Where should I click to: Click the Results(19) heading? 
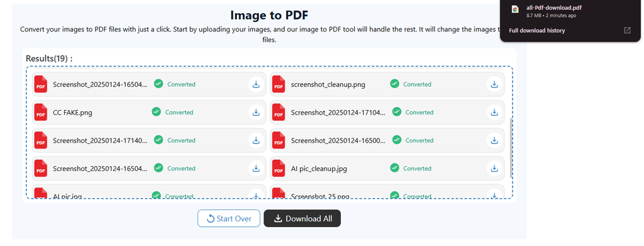(49, 59)
